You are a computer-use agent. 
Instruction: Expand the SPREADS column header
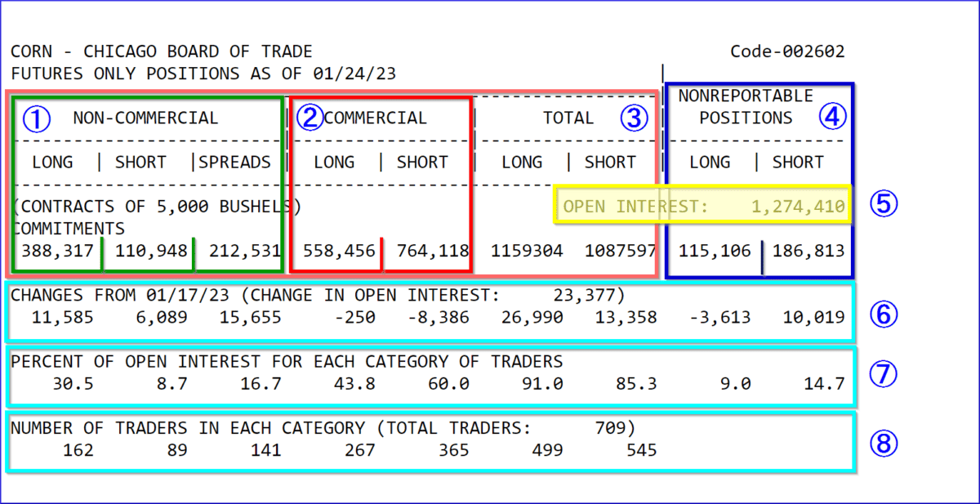(235, 162)
